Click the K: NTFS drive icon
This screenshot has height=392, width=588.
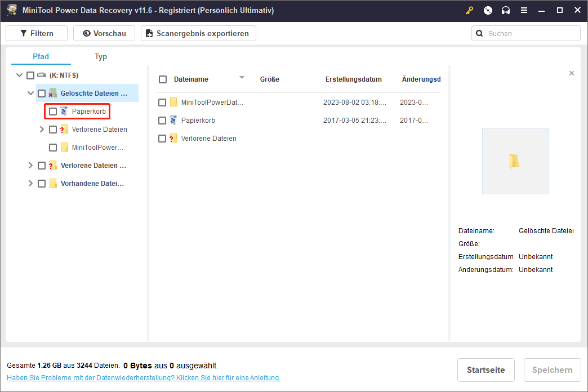(42, 75)
